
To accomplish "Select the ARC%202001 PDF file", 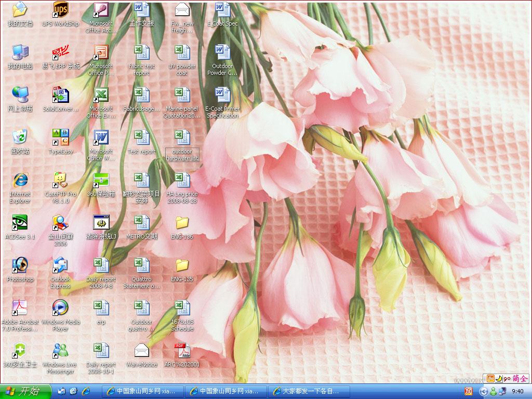I will pos(182,355).
